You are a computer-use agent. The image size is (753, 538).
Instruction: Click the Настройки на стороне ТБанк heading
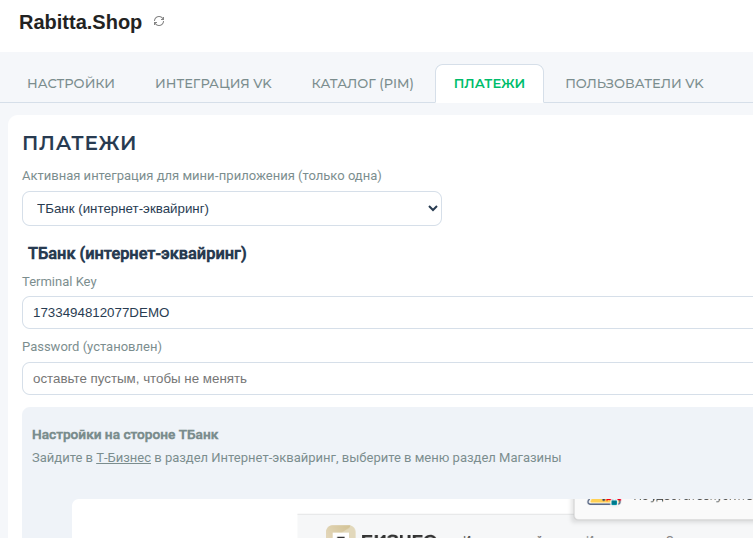point(125,435)
